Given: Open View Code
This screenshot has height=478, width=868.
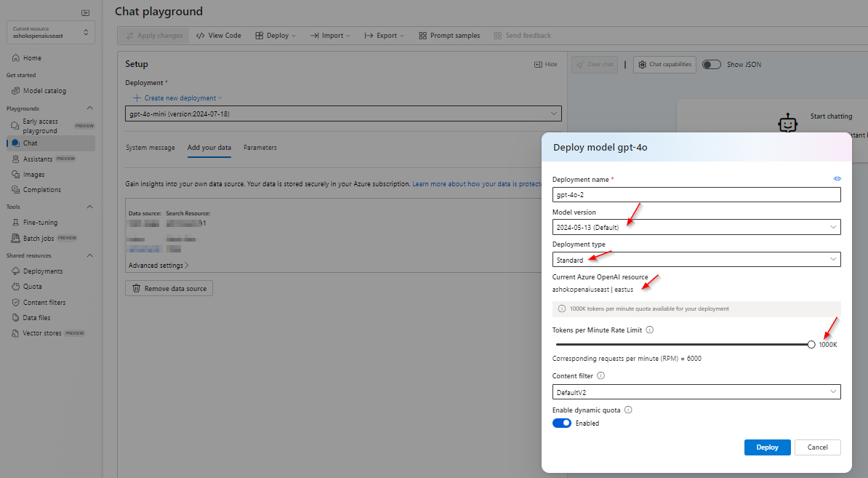Looking at the screenshot, I should [x=219, y=36].
